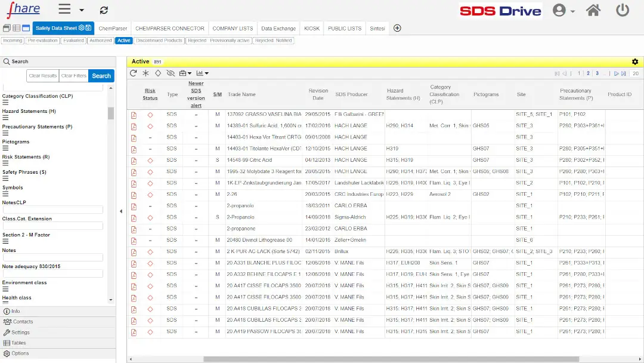
Task: Click the blue Search button
Action: [x=101, y=75]
